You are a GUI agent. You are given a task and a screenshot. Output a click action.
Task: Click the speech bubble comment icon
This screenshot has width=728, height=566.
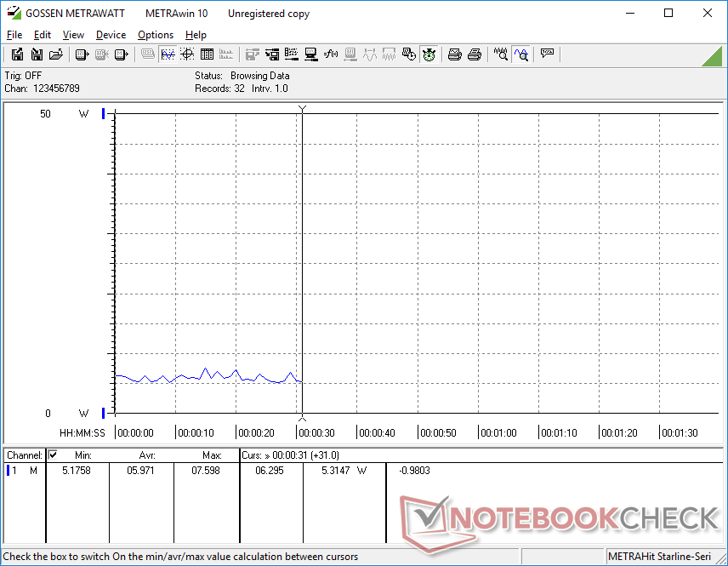[547, 54]
